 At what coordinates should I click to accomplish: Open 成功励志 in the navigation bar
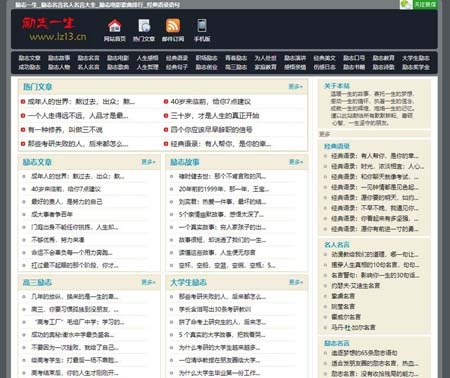tap(29, 67)
